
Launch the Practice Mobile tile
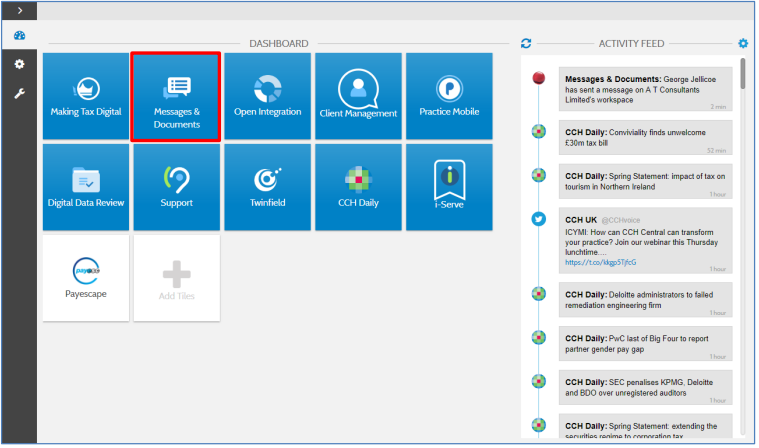click(x=449, y=96)
